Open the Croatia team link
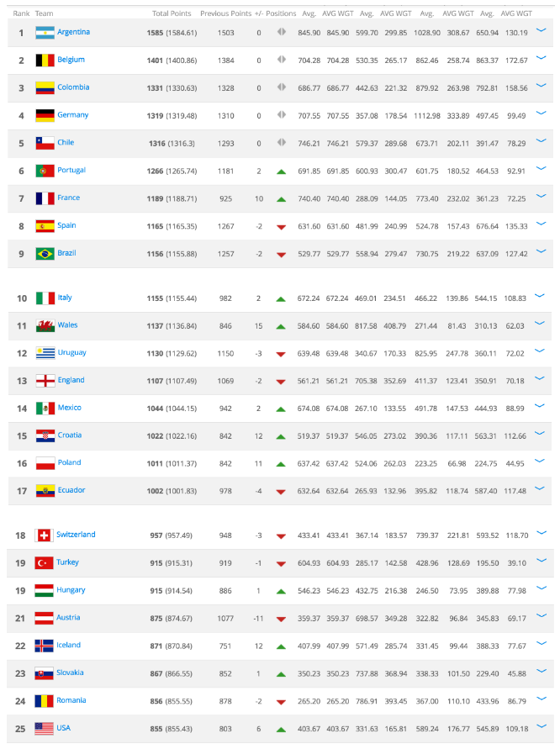Image resolution: width=560 pixels, height=749 pixels. [69, 435]
